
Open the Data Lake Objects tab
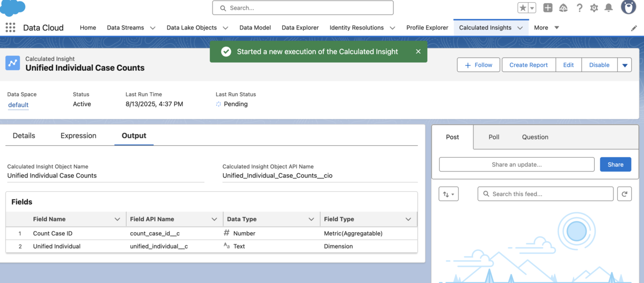click(192, 28)
